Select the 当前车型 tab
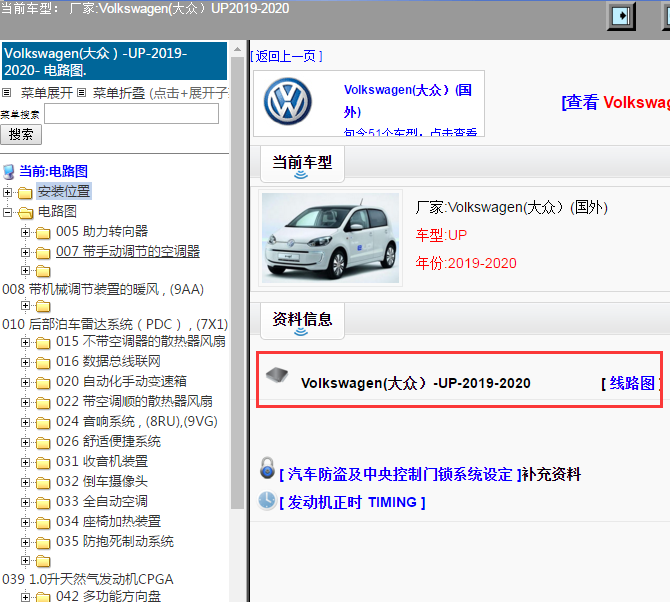 [302, 163]
